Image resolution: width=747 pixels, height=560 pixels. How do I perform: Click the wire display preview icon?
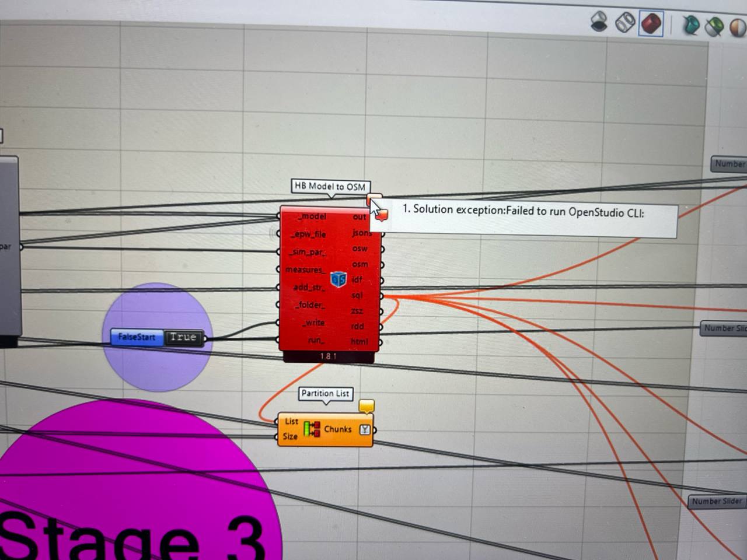click(x=599, y=22)
